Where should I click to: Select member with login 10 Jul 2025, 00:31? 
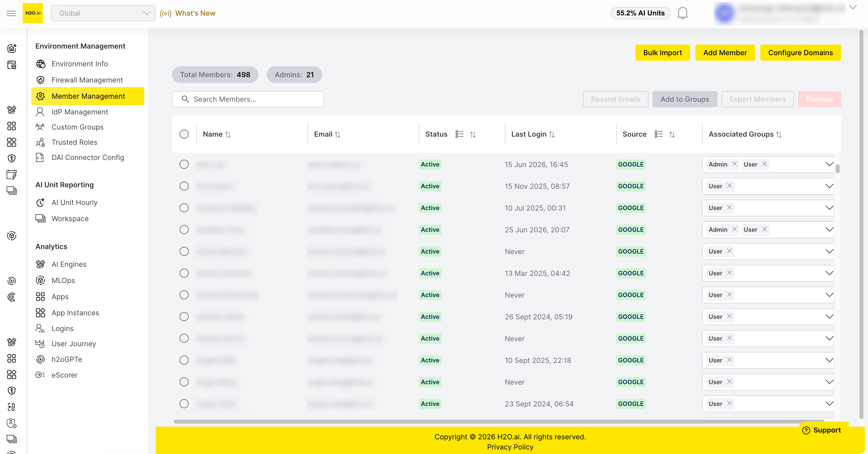pyautogui.click(x=184, y=208)
